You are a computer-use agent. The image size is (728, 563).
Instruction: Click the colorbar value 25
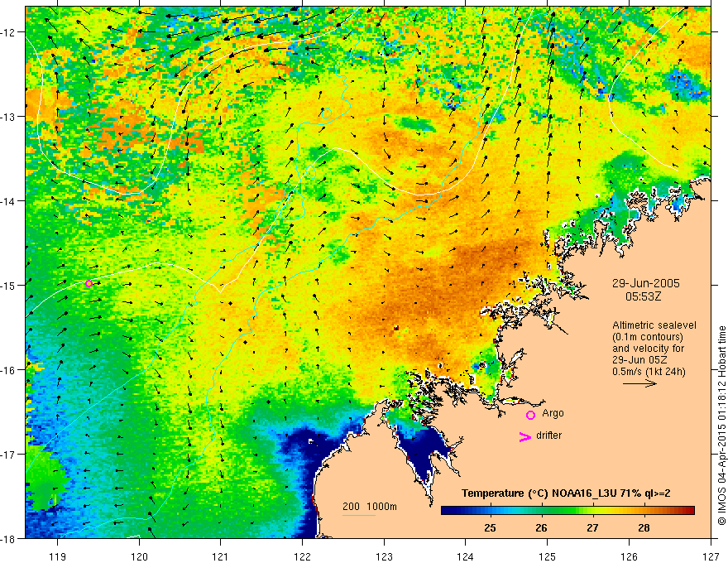point(490,527)
